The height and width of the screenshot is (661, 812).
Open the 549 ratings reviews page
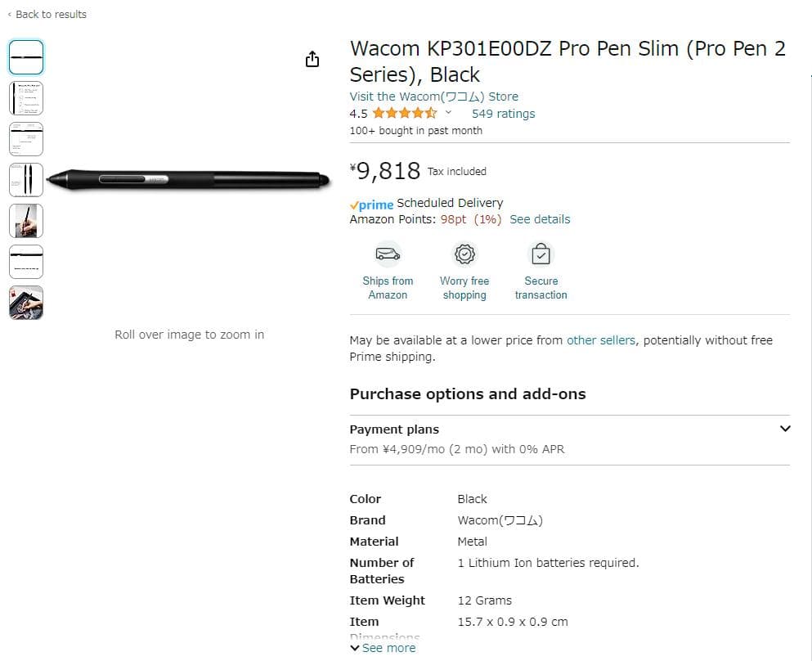tap(502, 114)
